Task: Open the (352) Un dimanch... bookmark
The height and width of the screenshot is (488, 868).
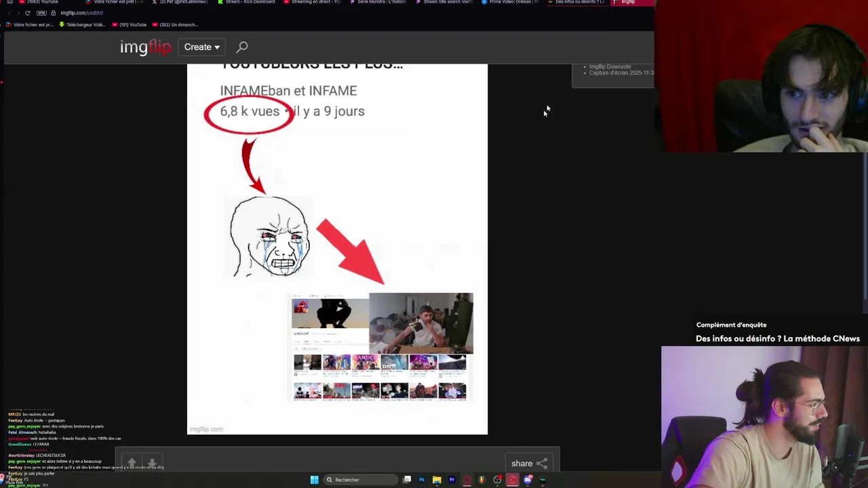Action: [176, 24]
